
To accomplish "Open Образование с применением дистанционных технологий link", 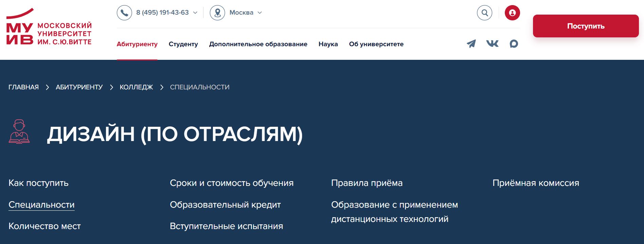I will coord(394,212).
